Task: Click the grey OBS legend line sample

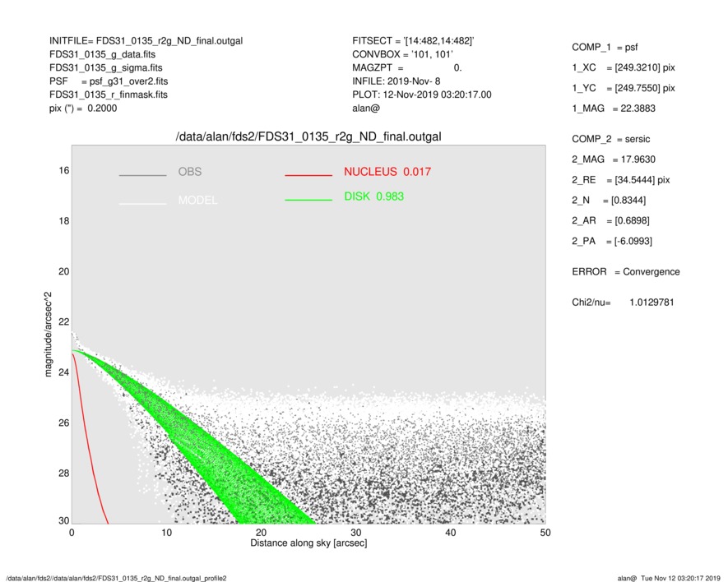Action: pyautogui.click(x=142, y=175)
